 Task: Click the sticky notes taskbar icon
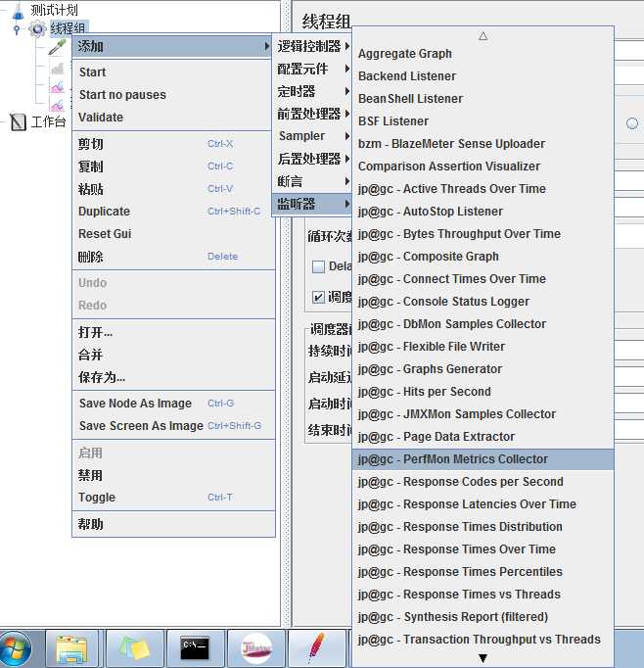point(134,648)
